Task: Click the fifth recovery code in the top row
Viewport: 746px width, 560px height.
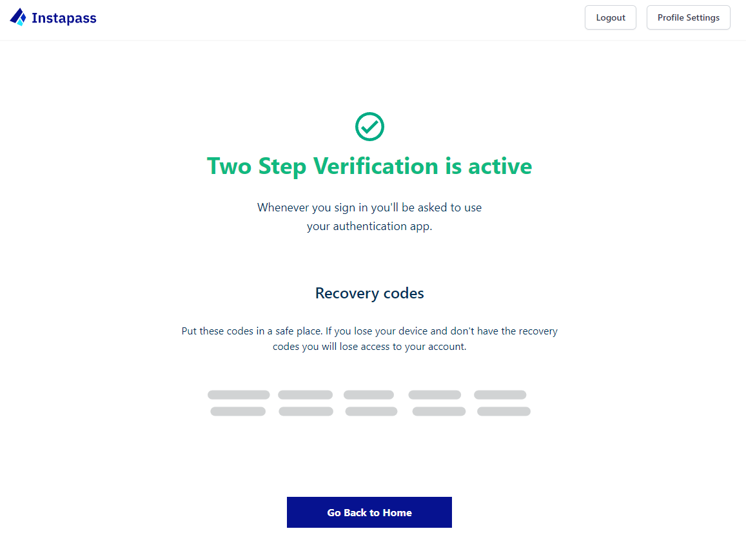Action: [x=500, y=395]
